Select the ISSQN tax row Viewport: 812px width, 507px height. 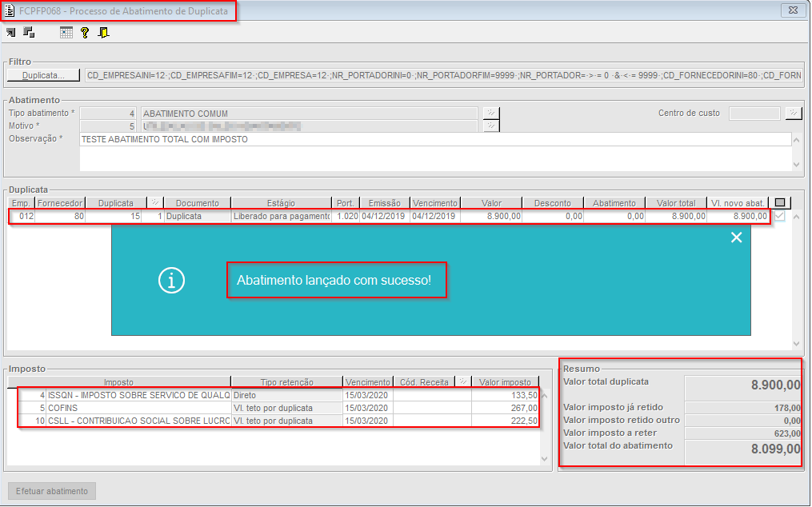[x=278, y=395]
